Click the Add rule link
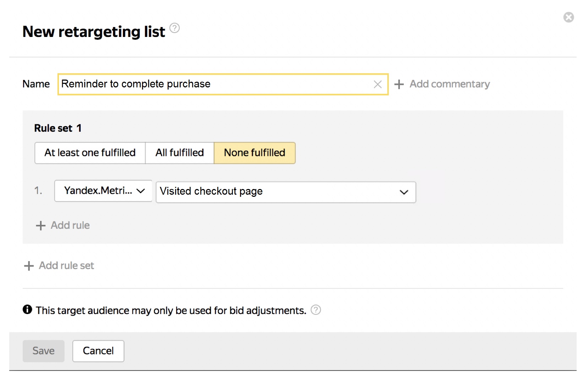The width and height of the screenshot is (588, 378). [x=70, y=226]
